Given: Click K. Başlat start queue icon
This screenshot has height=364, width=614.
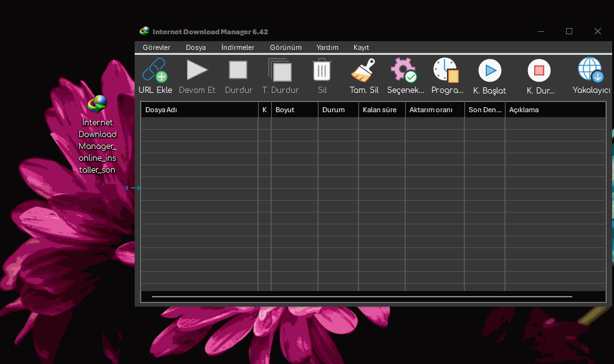Looking at the screenshot, I should pyautogui.click(x=490, y=71).
